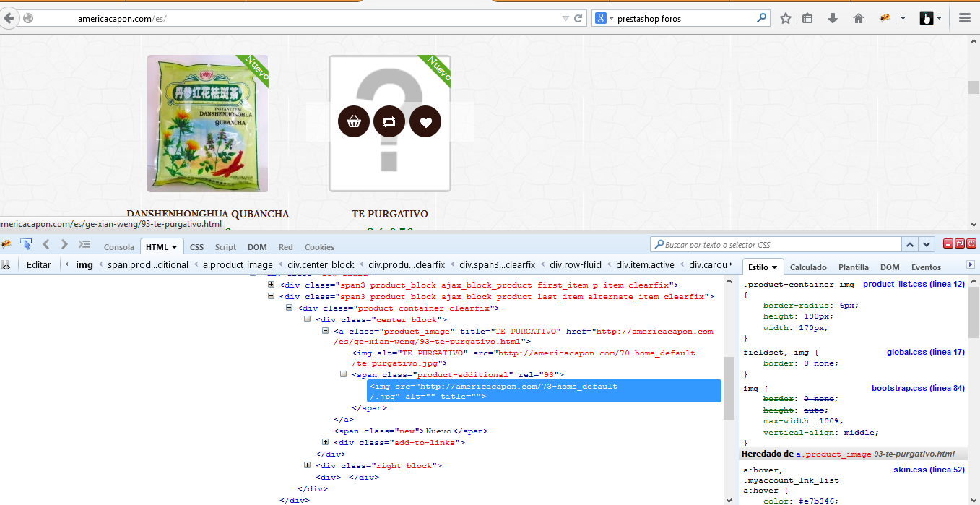Viewport: 980px width, 505px height.
Task: Switch to the Consola tab
Action: 119,247
